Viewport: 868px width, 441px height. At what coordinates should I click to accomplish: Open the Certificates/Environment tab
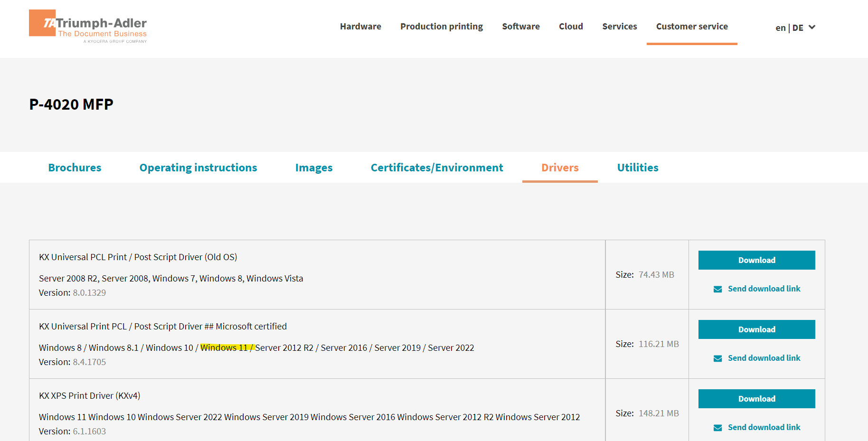[x=436, y=168]
